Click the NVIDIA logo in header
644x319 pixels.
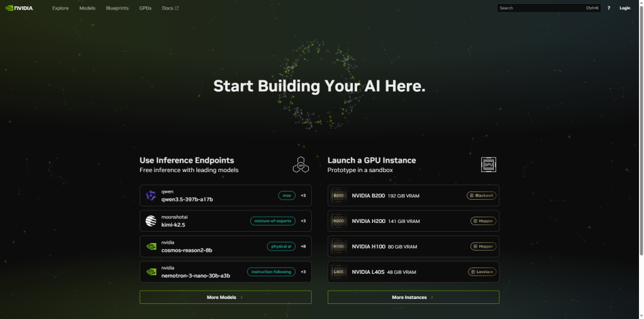[19, 8]
